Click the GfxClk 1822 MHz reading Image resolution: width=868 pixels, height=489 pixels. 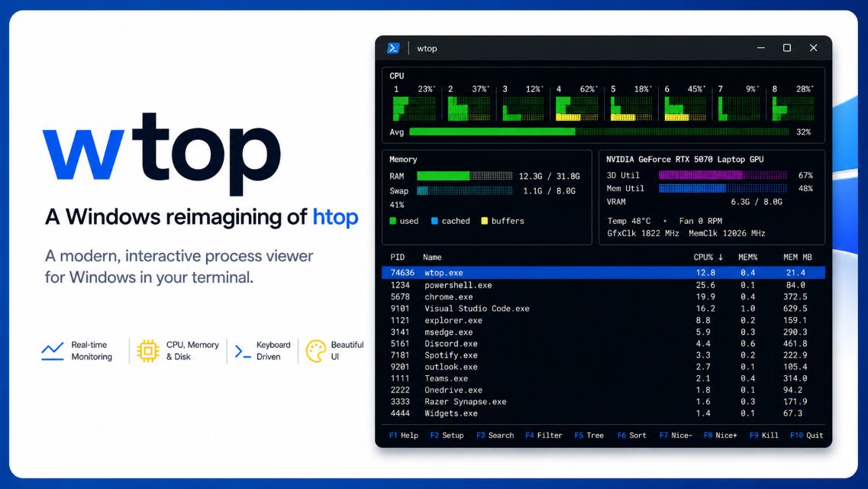click(644, 234)
